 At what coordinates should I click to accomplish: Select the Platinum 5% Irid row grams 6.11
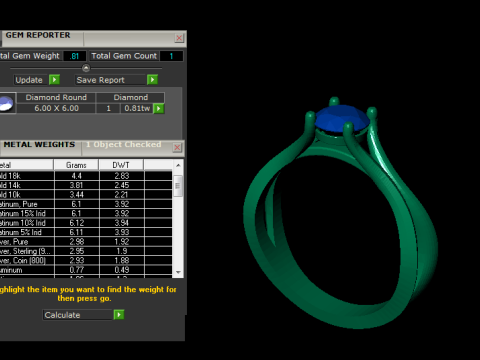(x=76, y=232)
